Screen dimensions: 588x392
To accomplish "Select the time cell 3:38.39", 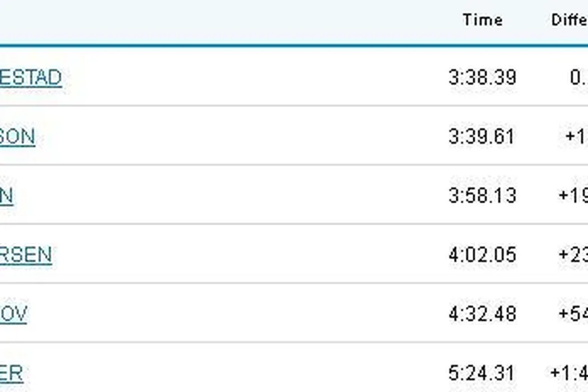I will [x=482, y=77].
